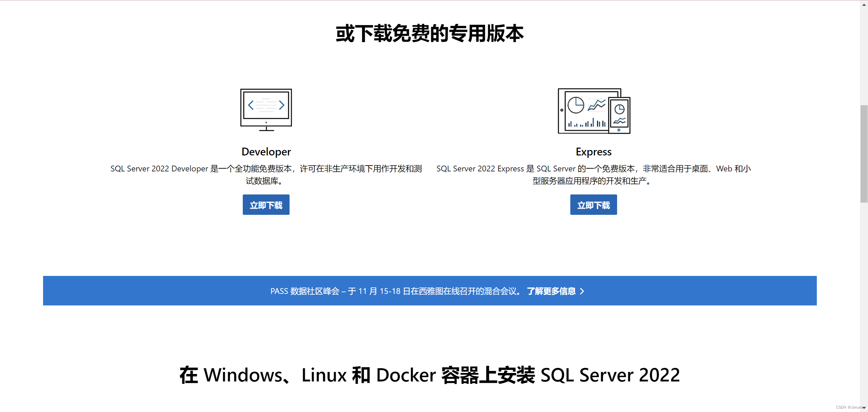
Task: Click the Developer edition description paragraph
Action: click(x=266, y=174)
